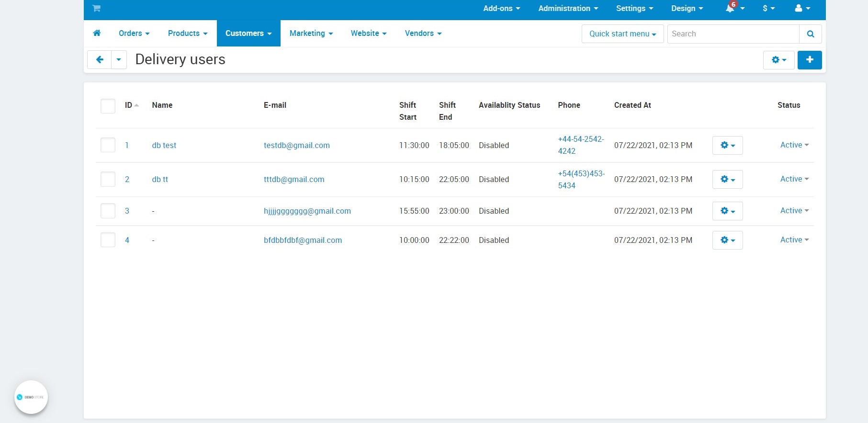The height and width of the screenshot is (423, 868).
Task: Click email testdb@gmail.com
Action: click(x=297, y=145)
